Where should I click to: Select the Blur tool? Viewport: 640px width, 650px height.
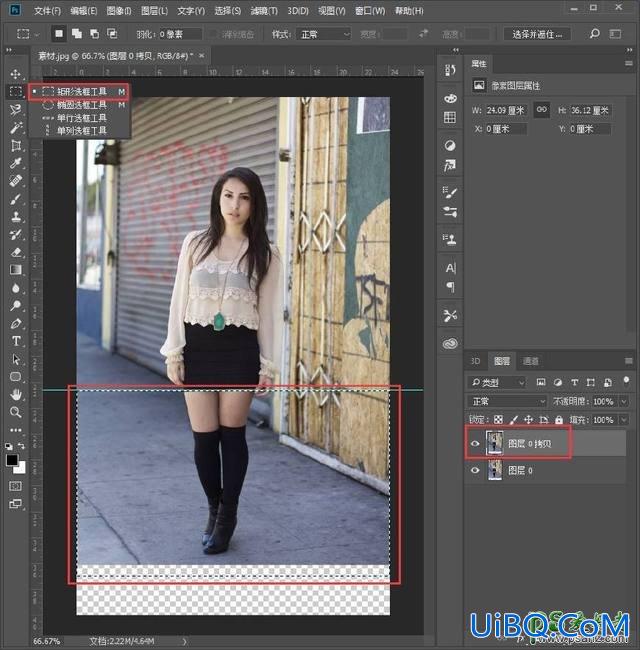tap(16, 288)
